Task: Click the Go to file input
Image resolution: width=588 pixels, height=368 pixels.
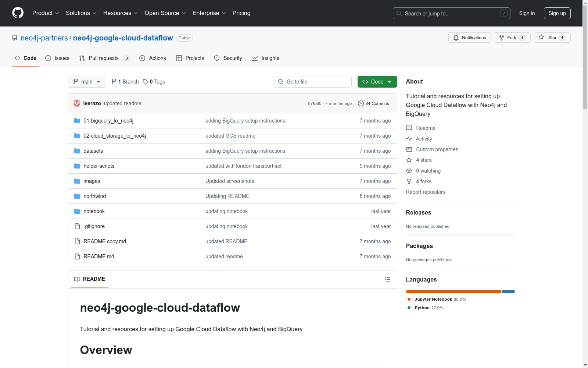Action: [312, 82]
